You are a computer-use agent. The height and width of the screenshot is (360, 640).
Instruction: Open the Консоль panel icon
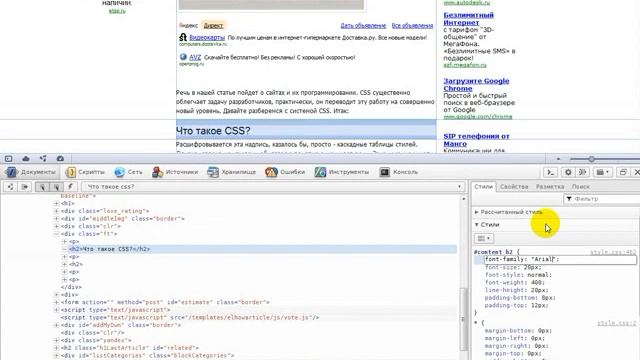point(384,172)
